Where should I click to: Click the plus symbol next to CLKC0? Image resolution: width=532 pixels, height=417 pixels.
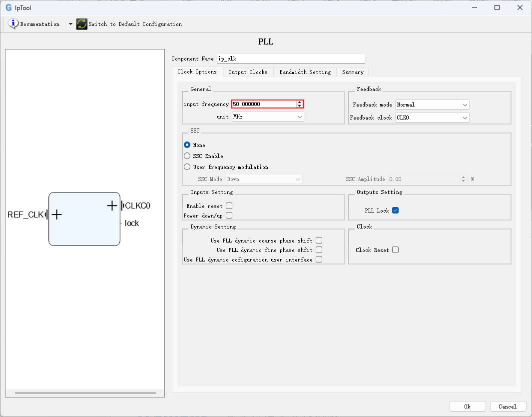coord(112,205)
